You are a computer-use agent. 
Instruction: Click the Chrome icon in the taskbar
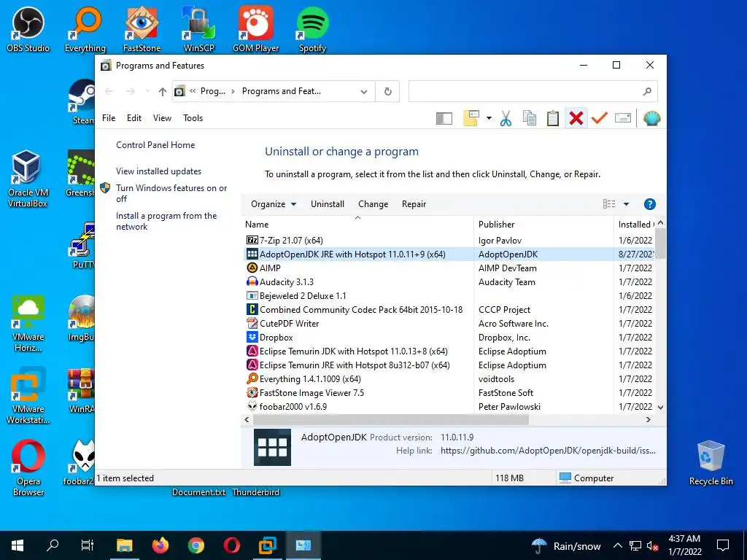(x=196, y=545)
